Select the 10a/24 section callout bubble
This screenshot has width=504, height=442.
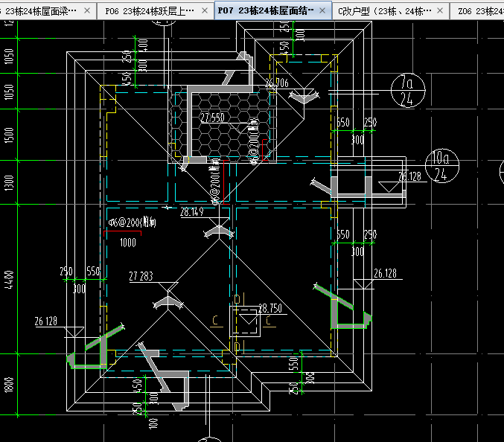441,166
